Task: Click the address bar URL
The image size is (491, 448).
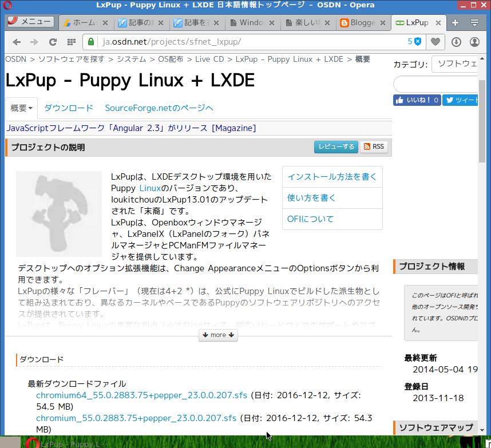Action: (x=172, y=42)
